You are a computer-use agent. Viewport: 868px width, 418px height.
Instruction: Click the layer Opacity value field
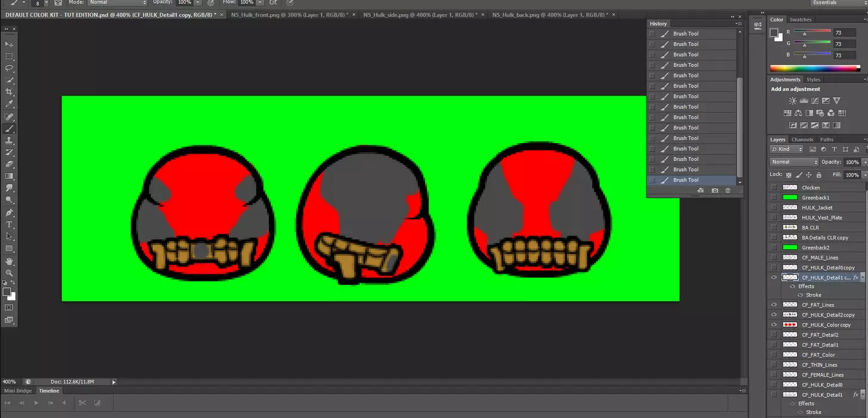(x=852, y=162)
